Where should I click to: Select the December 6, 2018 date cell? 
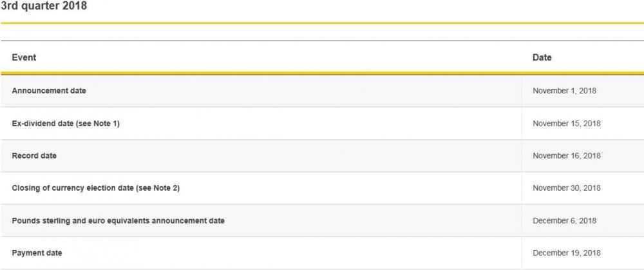564,221
